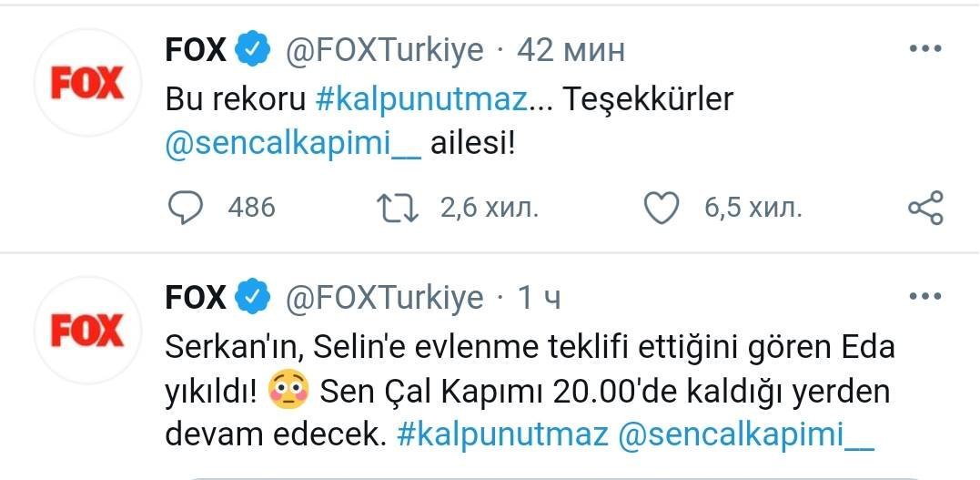Retweet the first FOX tweet
The width and height of the screenshot is (980, 480).
coord(398,209)
